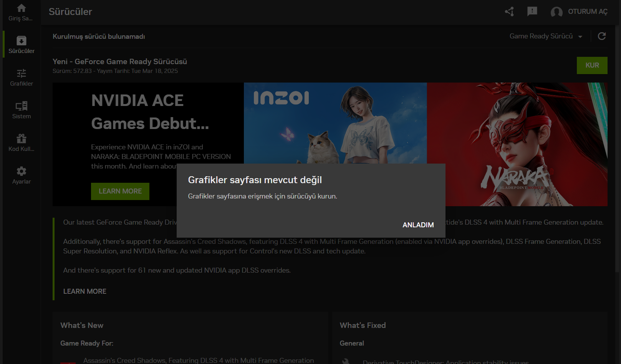
Task: Click the user avatar icon
Action: click(556, 12)
